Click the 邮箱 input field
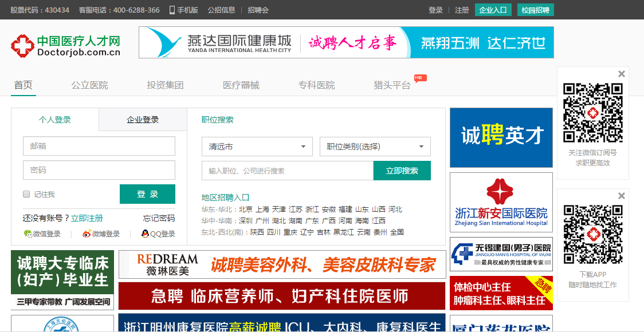Screen dimensions: 644x332 click(99, 146)
